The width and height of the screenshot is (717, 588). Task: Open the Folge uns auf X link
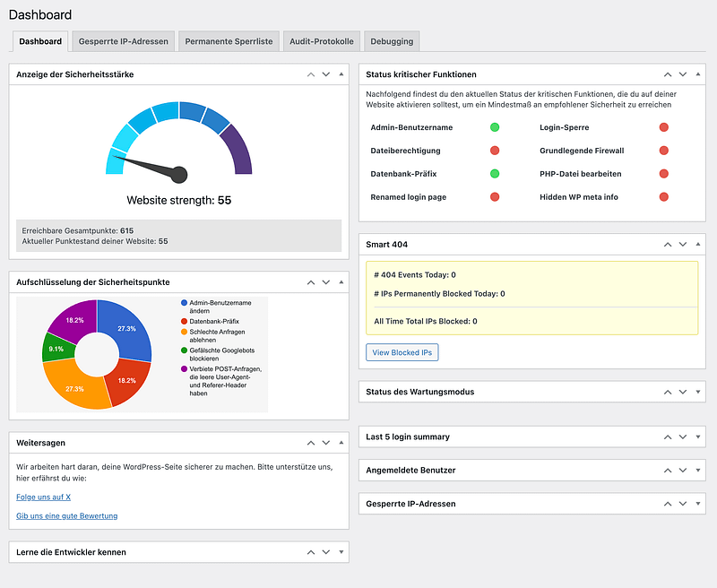[x=43, y=497]
